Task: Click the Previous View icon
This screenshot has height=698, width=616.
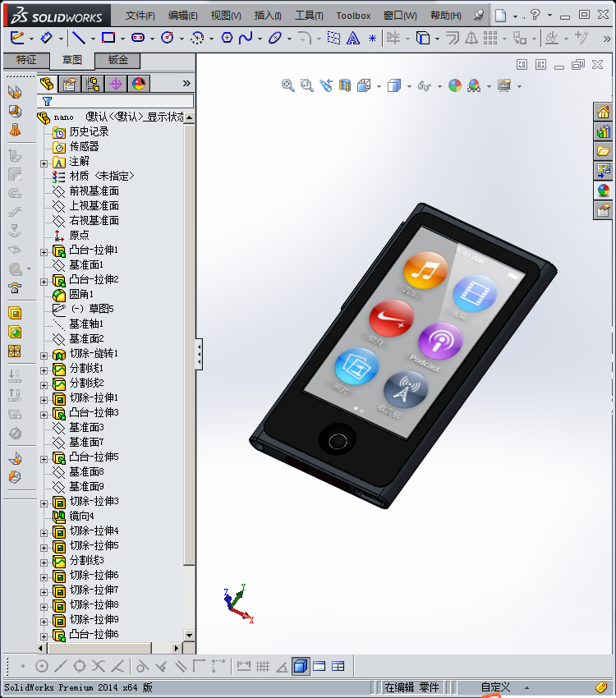Action: tap(326, 85)
